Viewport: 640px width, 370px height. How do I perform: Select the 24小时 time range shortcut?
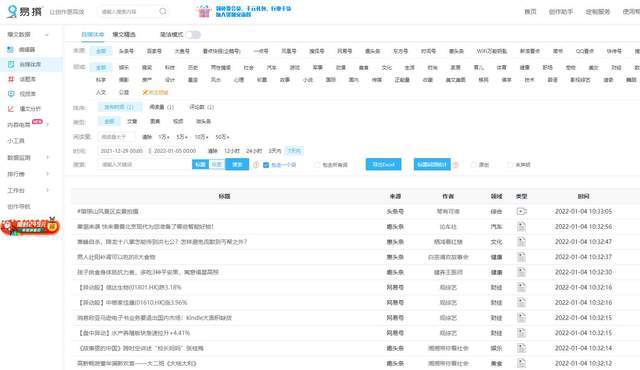(x=254, y=151)
